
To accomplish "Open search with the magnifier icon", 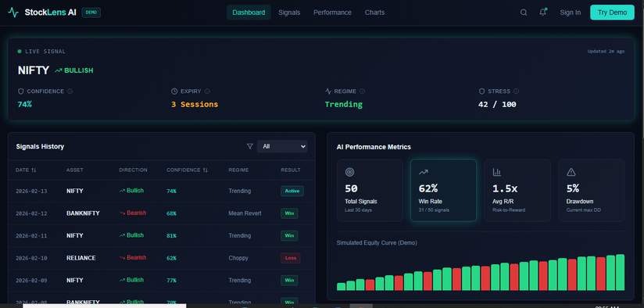I will click(524, 13).
